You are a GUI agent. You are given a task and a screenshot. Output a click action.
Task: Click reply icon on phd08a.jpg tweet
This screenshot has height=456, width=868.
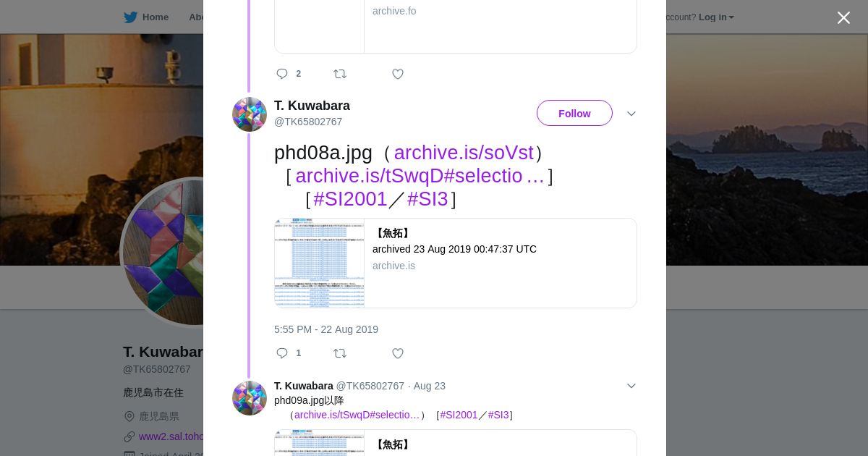tap(282, 353)
